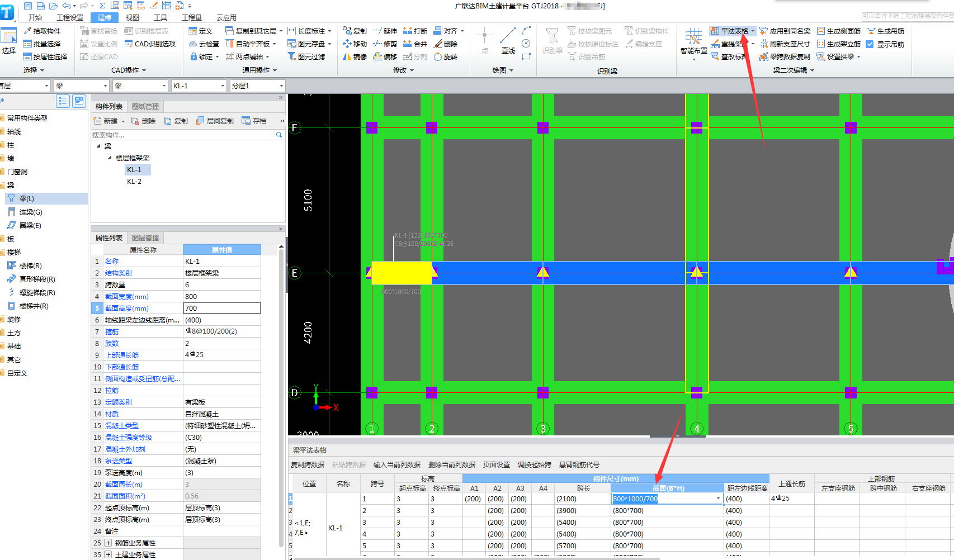Click the properties panel vertical scrollbar

(281, 397)
